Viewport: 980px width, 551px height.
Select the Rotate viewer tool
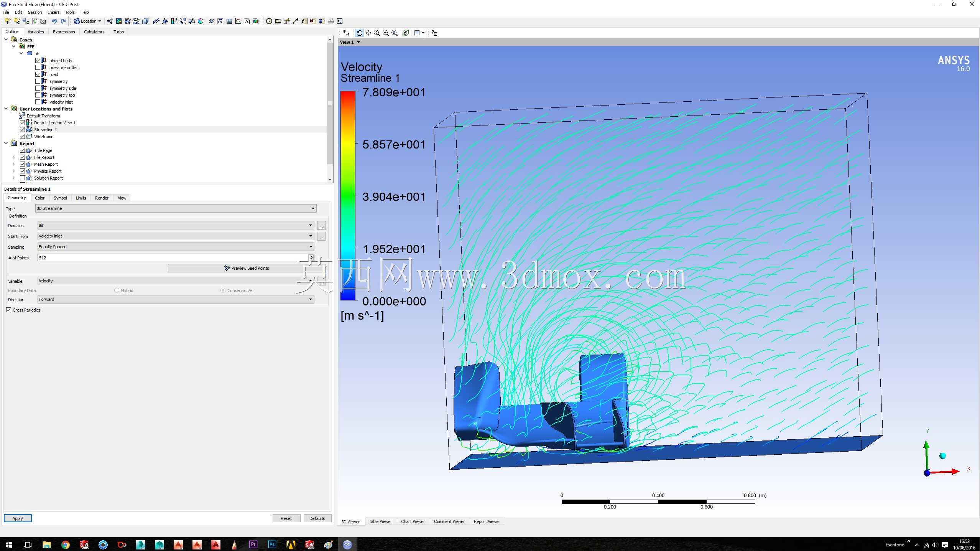(359, 33)
